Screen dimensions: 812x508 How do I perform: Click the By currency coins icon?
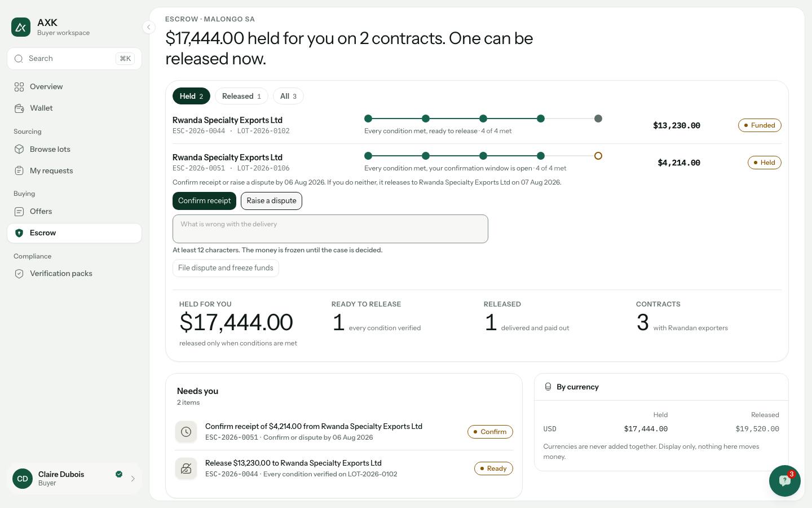click(548, 387)
